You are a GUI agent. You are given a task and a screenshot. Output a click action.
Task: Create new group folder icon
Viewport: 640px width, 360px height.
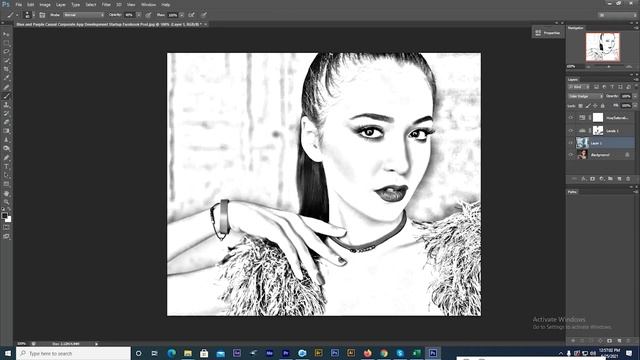(610, 179)
